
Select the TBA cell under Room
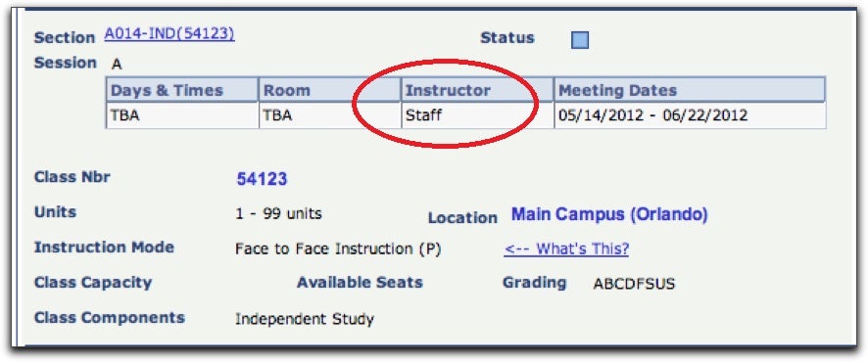(330, 115)
